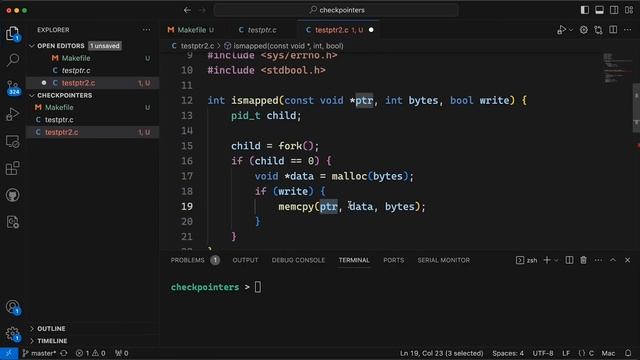
Task: Go forward with navigation arrow
Action: (202, 10)
